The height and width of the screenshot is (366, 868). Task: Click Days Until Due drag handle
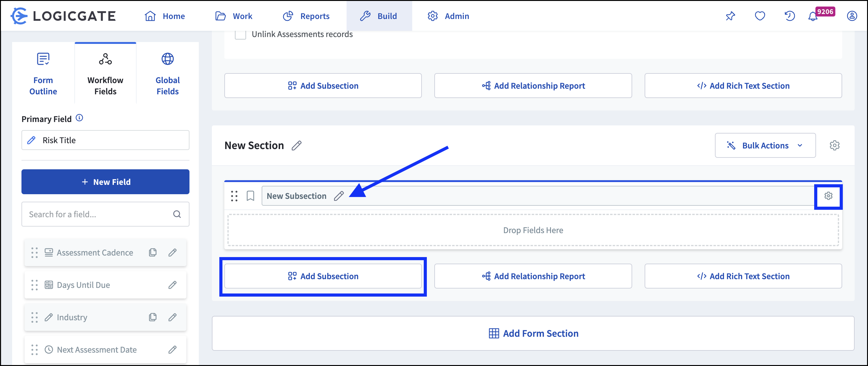(34, 285)
